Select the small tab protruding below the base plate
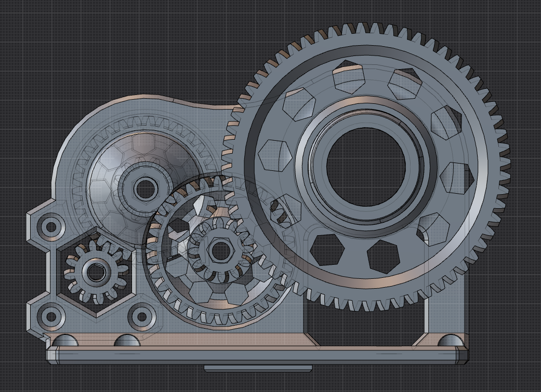Image resolution: width=541 pixels, height=392 pixels. tap(258, 369)
